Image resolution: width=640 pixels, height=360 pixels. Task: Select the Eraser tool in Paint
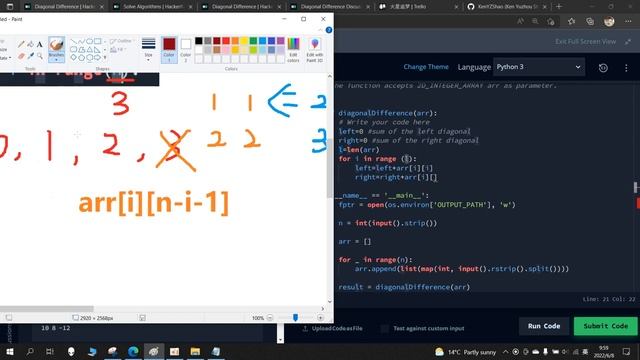pyautogui.click(x=21, y=56)
